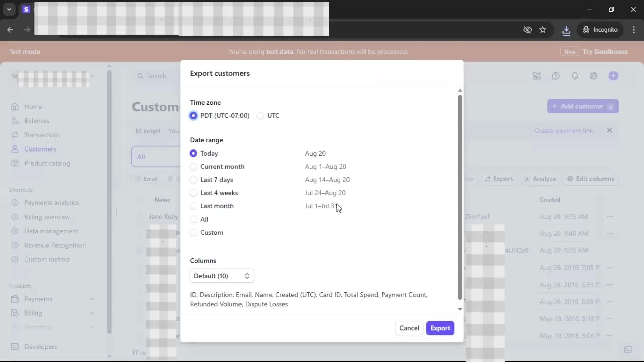Select the UTC time zone option

tap(260, 116)
